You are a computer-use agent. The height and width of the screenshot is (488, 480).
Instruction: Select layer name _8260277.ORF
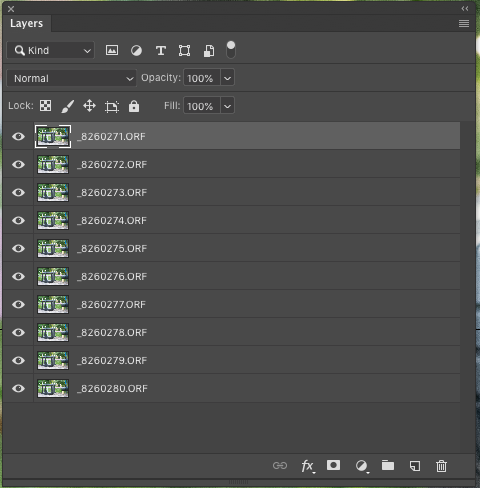(x=111, y=304)
